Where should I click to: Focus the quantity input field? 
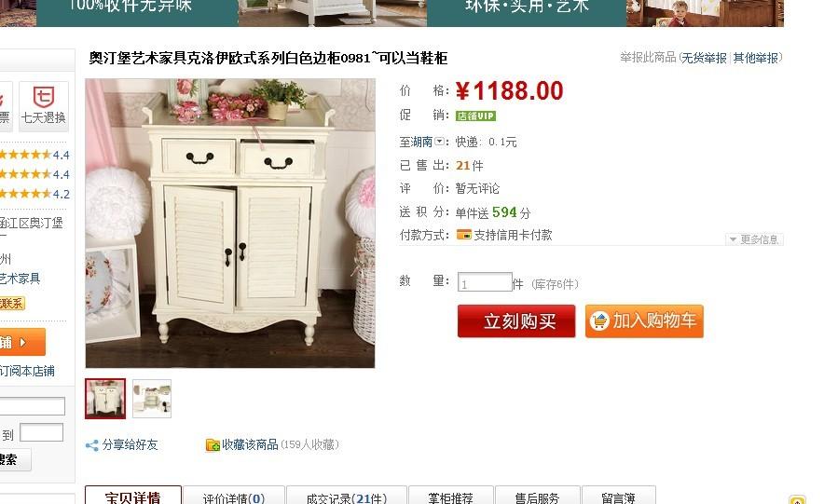click(485, 282)
